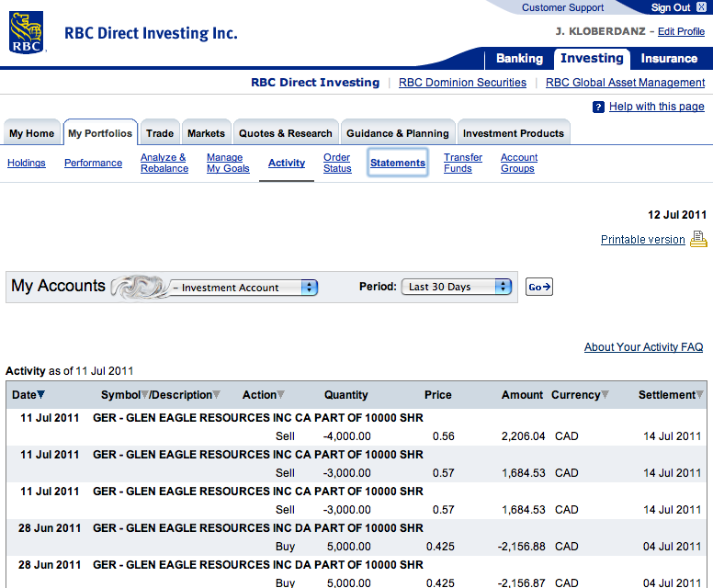This screenshot has width=713, height=588.
Task: Open the Guidance & Planning tab
Action: 398,133
